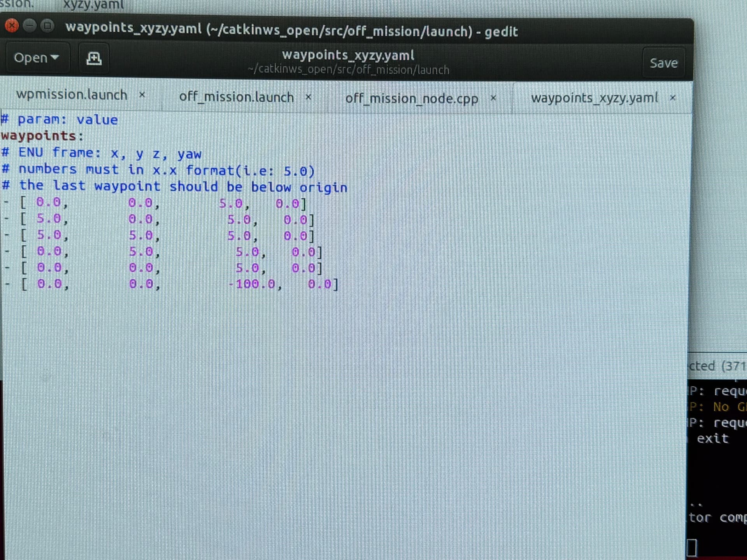Close the off_mission.launch tab
747x560 pixels.
coord(309,96)
